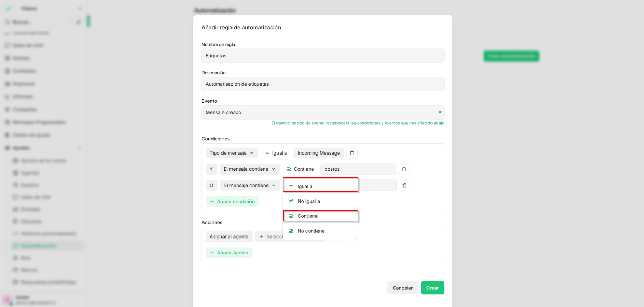Click Añadir Acción button
The width and height of the screenshot is (644, 307).
point(229,253)
